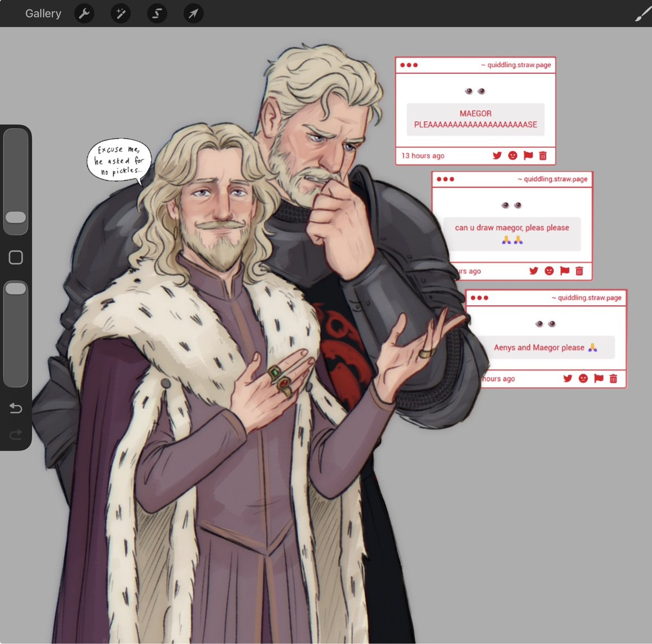Click sad face on 'Aenys and Maegor please' card

click(x=583, y=378)
